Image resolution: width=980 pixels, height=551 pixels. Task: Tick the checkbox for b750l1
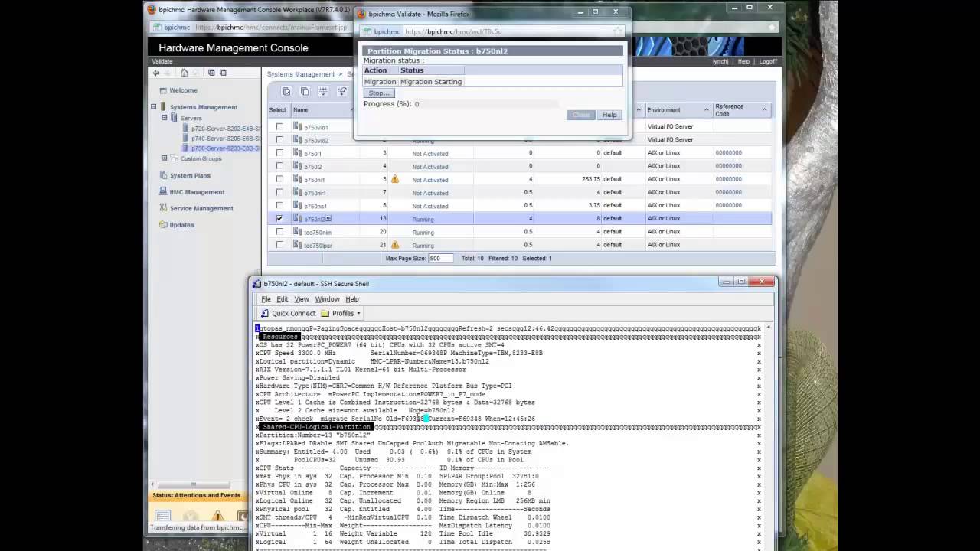[279, 153]
